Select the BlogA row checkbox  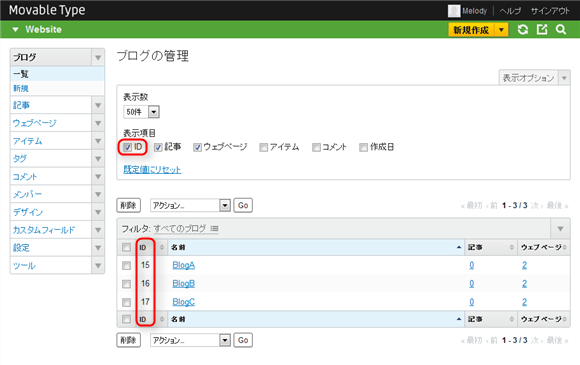tap(127, 266)
